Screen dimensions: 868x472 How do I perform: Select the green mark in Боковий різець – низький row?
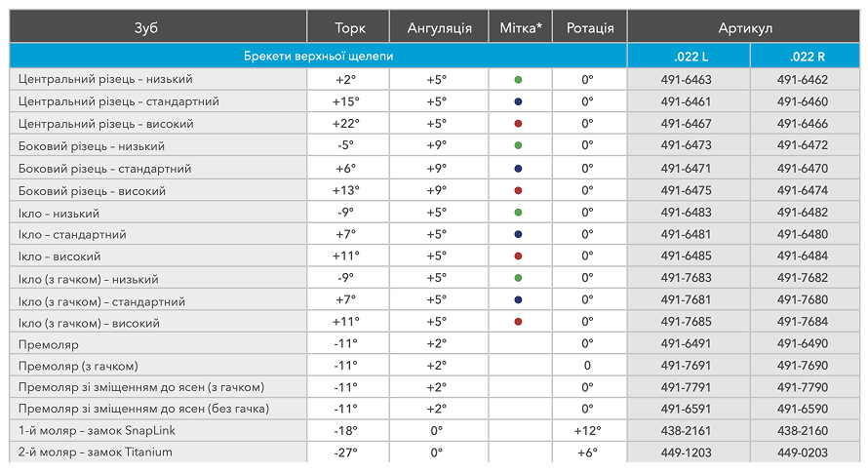518,146
